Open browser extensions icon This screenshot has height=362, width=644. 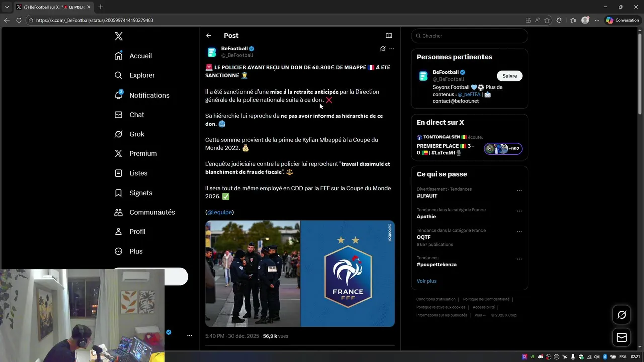pyautogui.click(x=559, y=20)
